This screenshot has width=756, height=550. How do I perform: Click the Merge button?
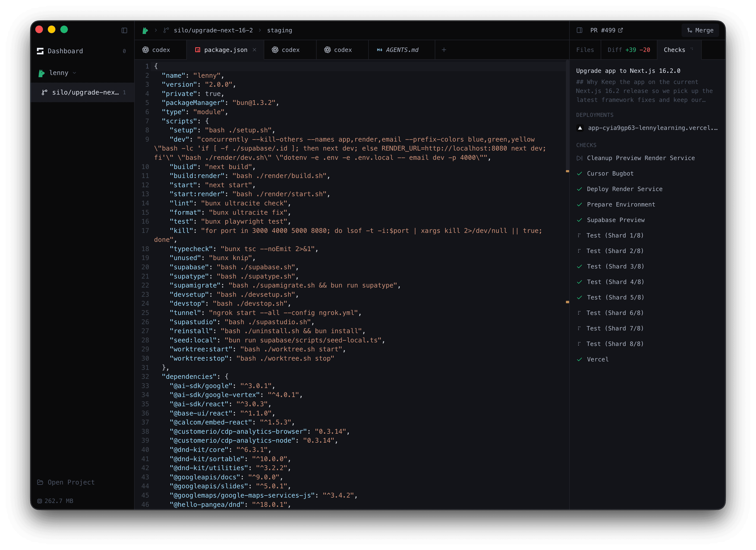[x=700, y=30]
